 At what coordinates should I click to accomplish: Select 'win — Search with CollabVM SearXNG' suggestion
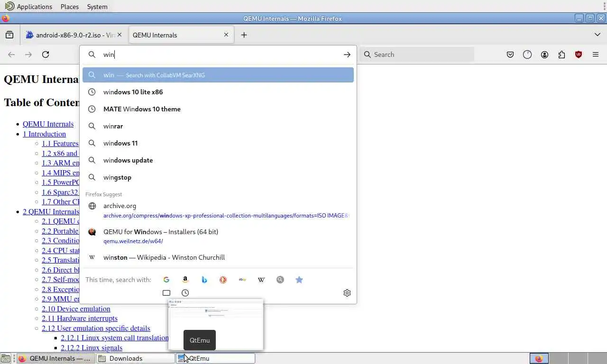point(218,75)
